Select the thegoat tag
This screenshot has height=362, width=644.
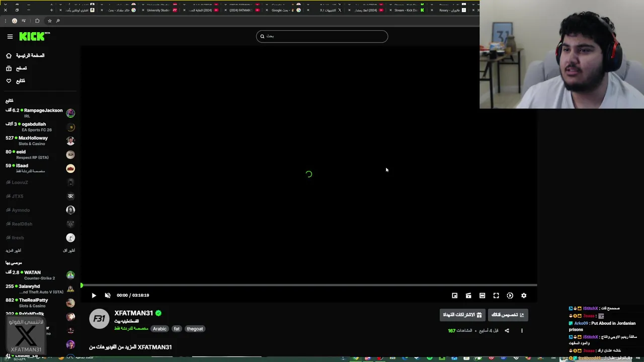tap(195, 329)
